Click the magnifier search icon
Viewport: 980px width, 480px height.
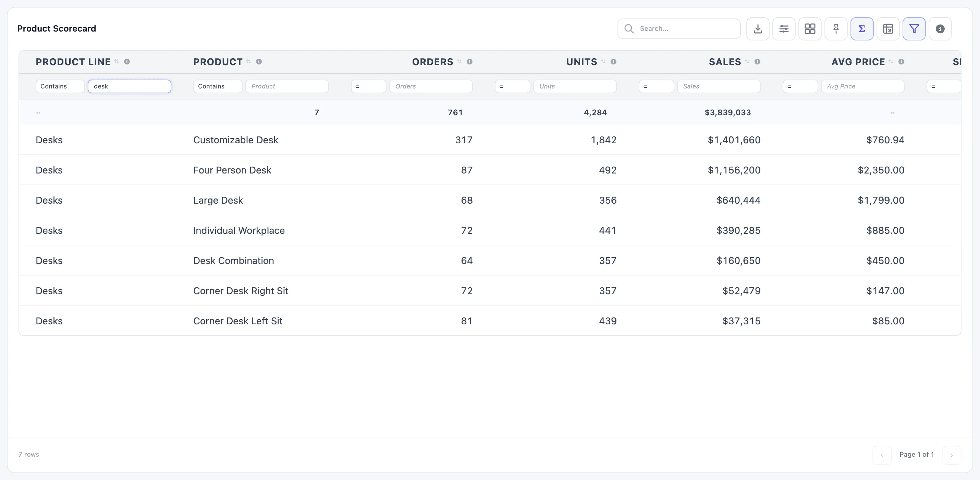click(x=629, y=28)
